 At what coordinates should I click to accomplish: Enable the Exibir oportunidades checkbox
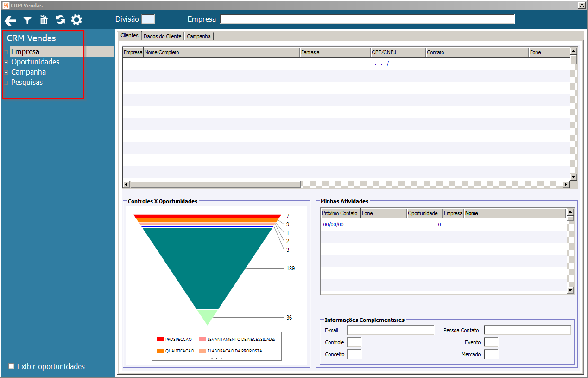pyautogui.click(x=12, y=367)
